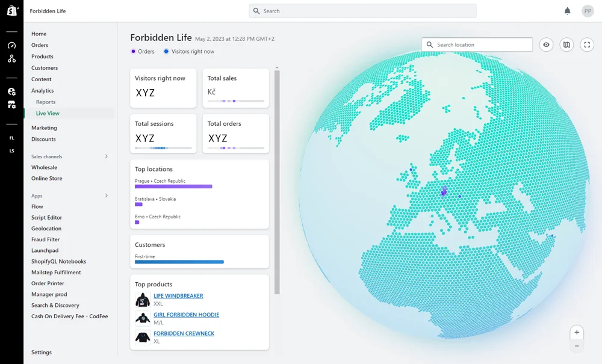Screen dimensions: 602x364
Task: Click the store settings gear icon in the black rail
Action: point(11,91)
